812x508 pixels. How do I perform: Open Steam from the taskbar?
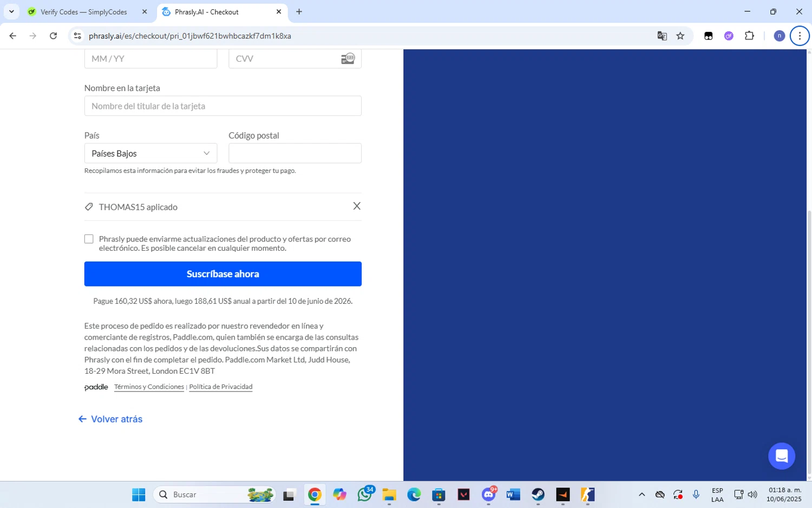(x=538, y=494)
